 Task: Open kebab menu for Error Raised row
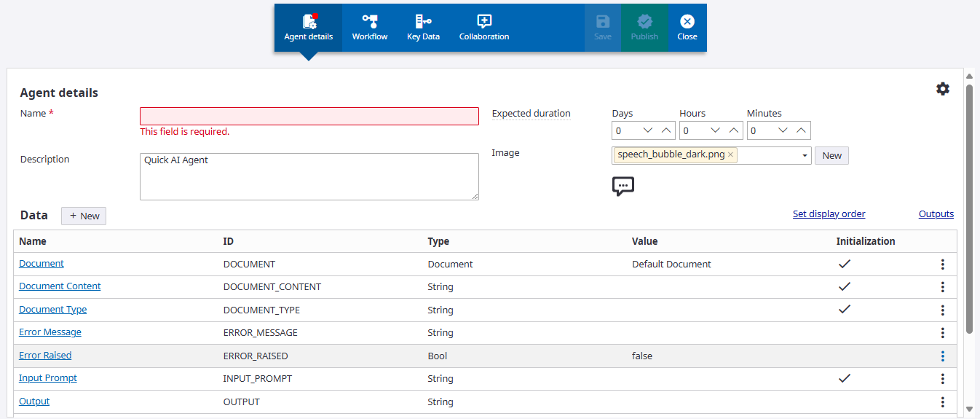pos(942,356)
